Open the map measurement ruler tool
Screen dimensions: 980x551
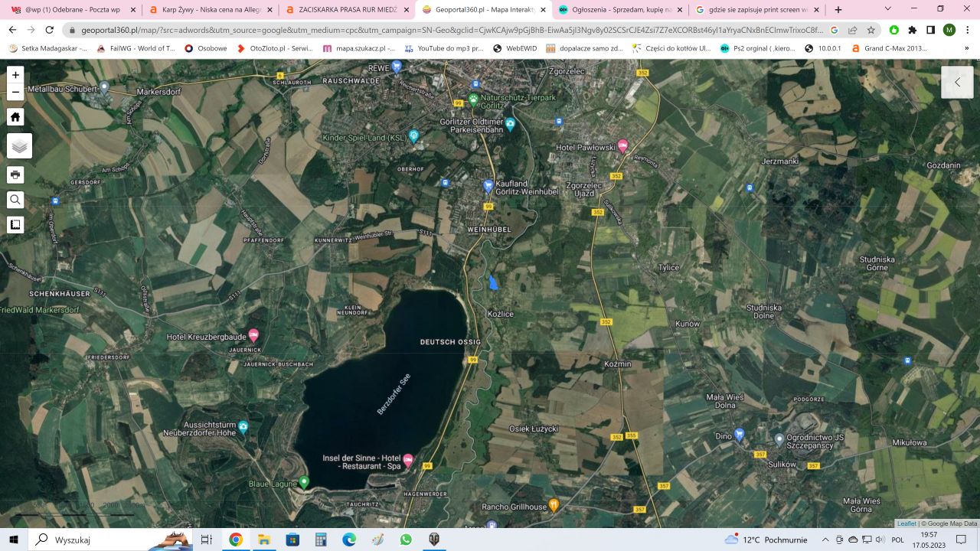[15, 225]
